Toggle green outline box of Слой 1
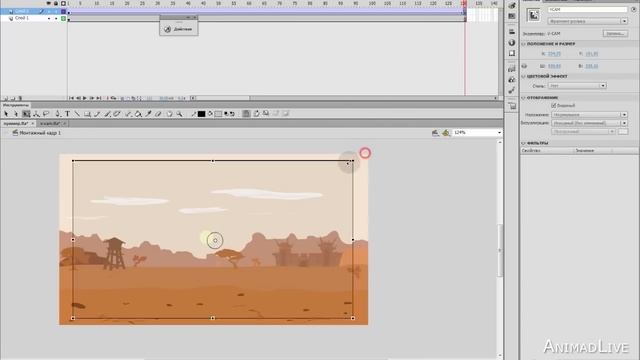Screen dimensions: 640x360 [63, 18]
